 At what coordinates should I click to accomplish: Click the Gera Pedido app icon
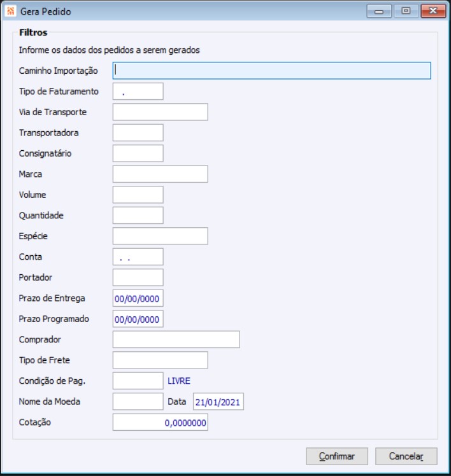[x=10, y=11]
